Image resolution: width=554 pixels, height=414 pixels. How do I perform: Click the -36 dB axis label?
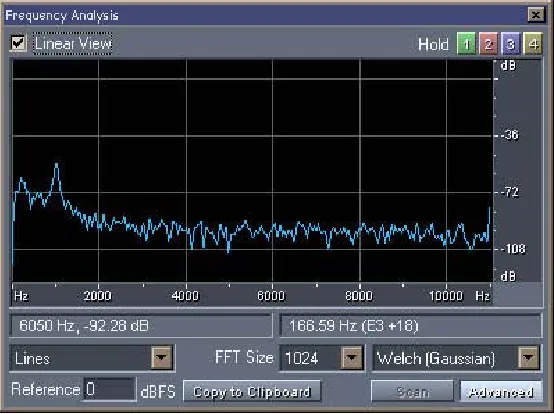click(x=510, y=135)
